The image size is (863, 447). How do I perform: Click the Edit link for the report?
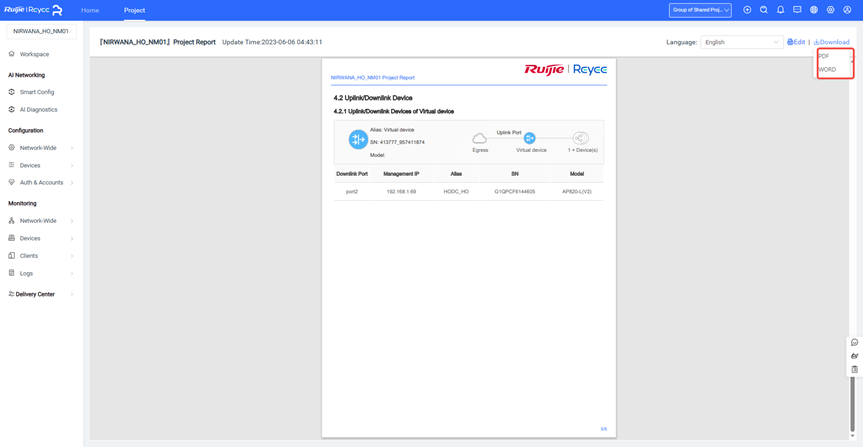[796, 42]
